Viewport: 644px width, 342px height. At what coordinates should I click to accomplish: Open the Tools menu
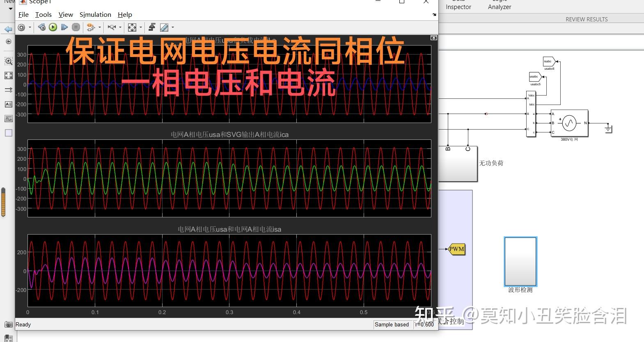point(43,14)
